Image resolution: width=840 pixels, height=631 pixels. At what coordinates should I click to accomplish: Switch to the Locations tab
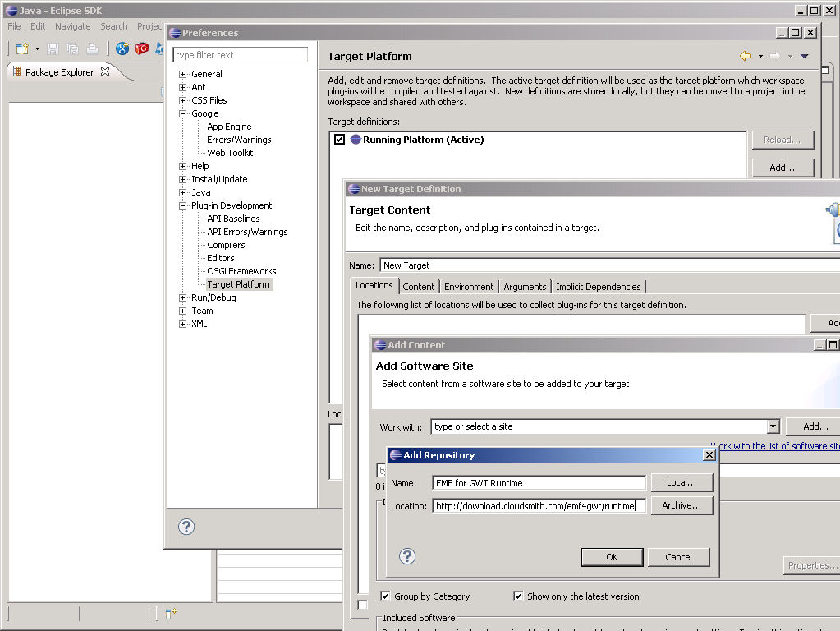[374, 285]
